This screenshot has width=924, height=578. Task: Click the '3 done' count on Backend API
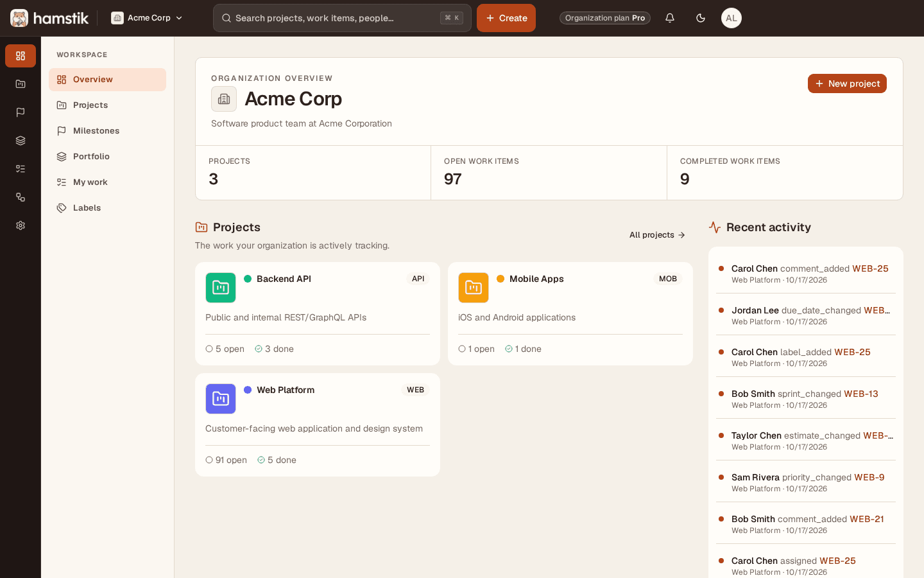point(275,349)
